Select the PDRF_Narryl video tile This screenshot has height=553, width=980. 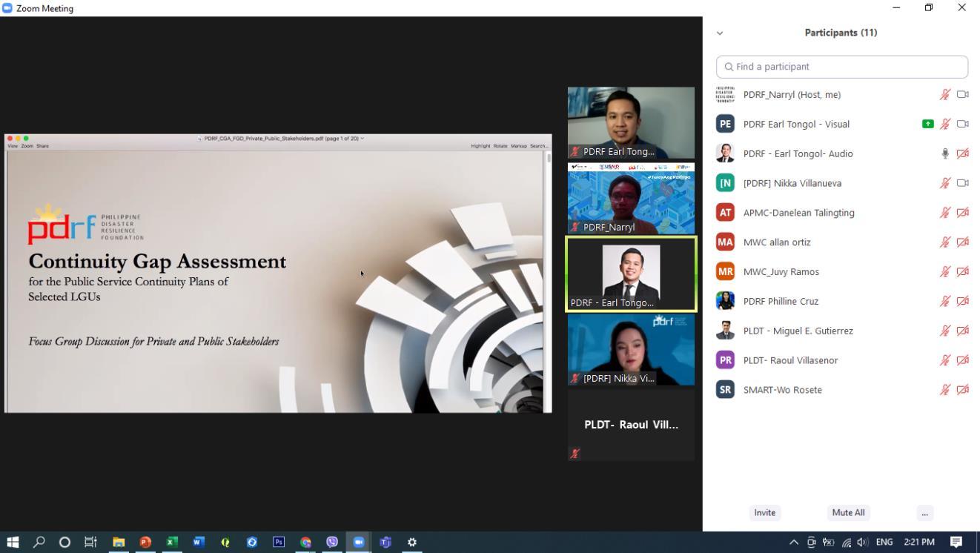631,199
